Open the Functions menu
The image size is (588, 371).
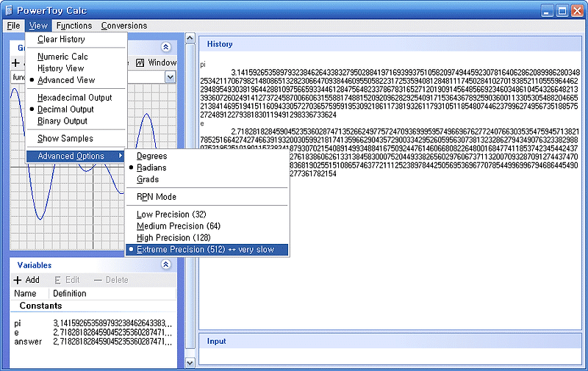pos(74,26)
